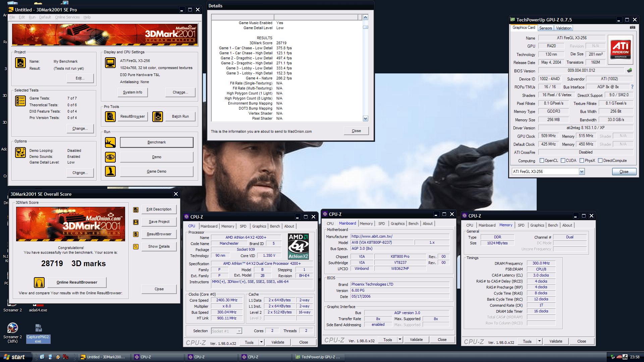Click the abit manufacturer URL field
This screenshot has width=644, height=362.
(400, 236)
